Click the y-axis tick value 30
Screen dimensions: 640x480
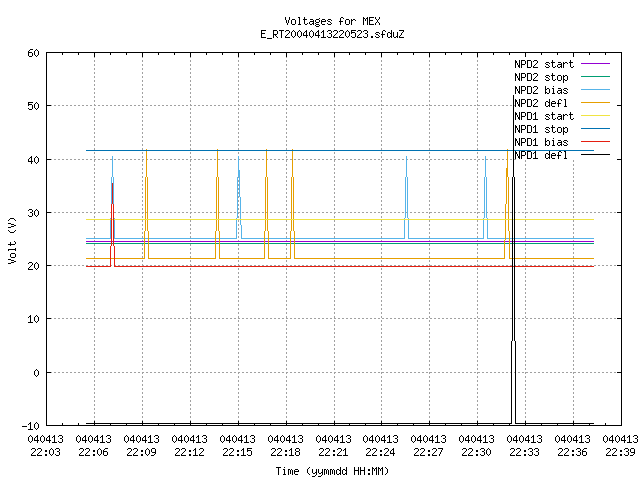point(33,213)
